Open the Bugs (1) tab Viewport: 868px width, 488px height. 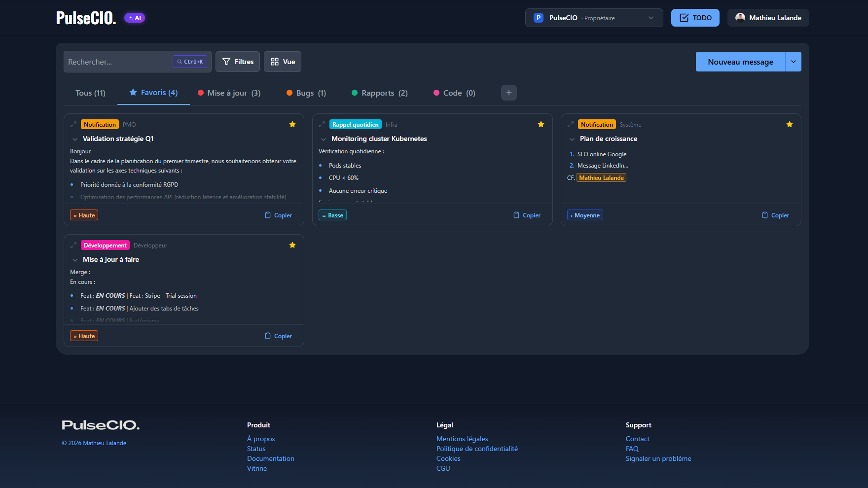click(306, 93)
